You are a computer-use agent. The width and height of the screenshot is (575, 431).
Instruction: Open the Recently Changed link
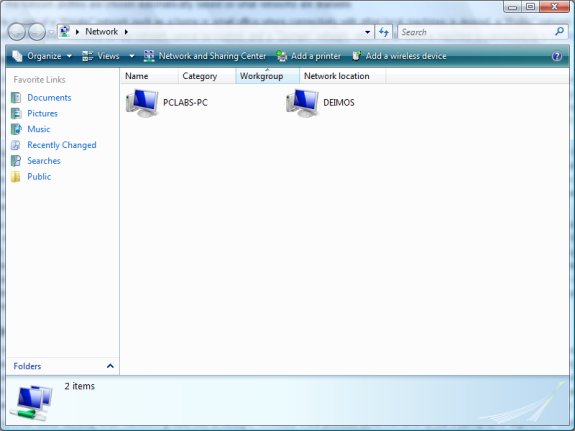[x=62, y=145]
